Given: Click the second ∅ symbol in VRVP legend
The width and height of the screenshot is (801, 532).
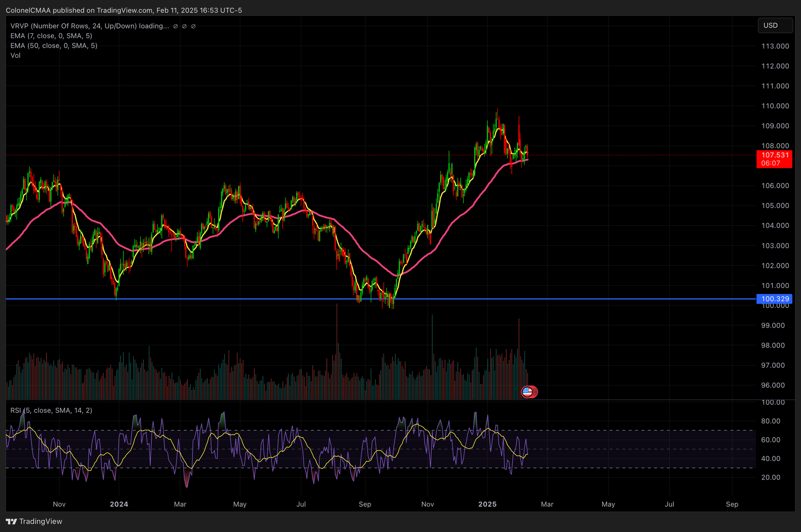Looking at the screenshot, I should tap(184, 26).
